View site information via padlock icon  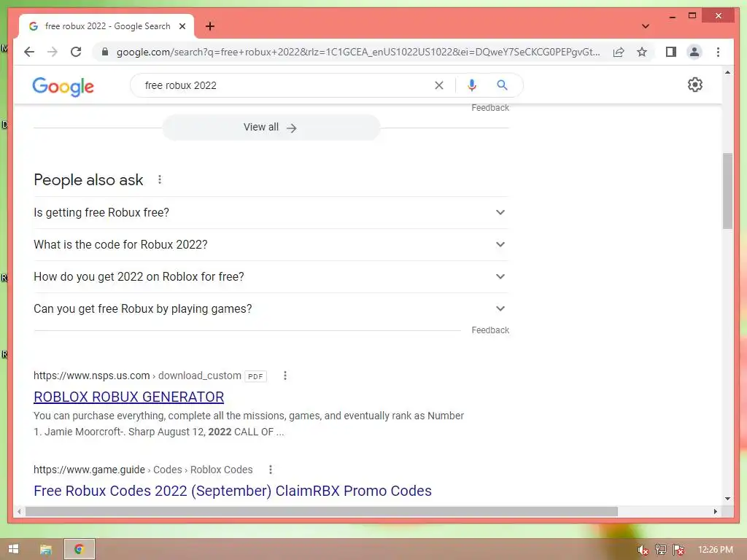[105, 52]
